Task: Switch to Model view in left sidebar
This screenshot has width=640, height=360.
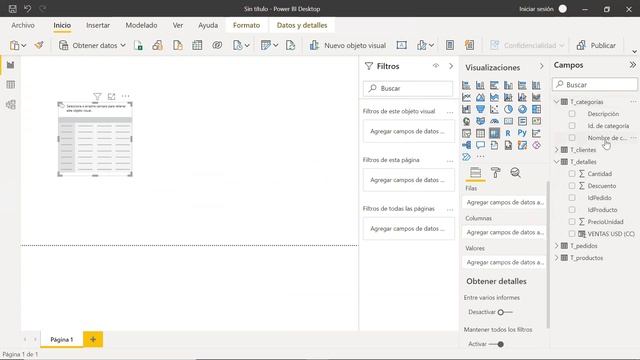Action: 11,105
